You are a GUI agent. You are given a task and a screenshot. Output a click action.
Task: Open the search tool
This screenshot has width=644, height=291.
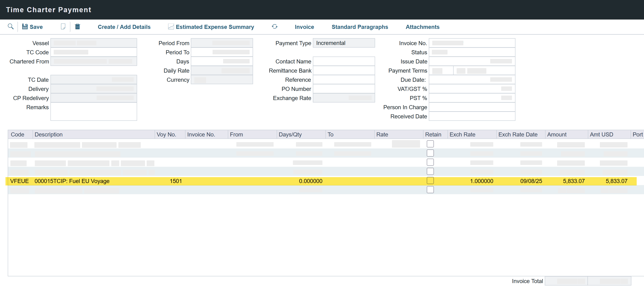point(11,26)
